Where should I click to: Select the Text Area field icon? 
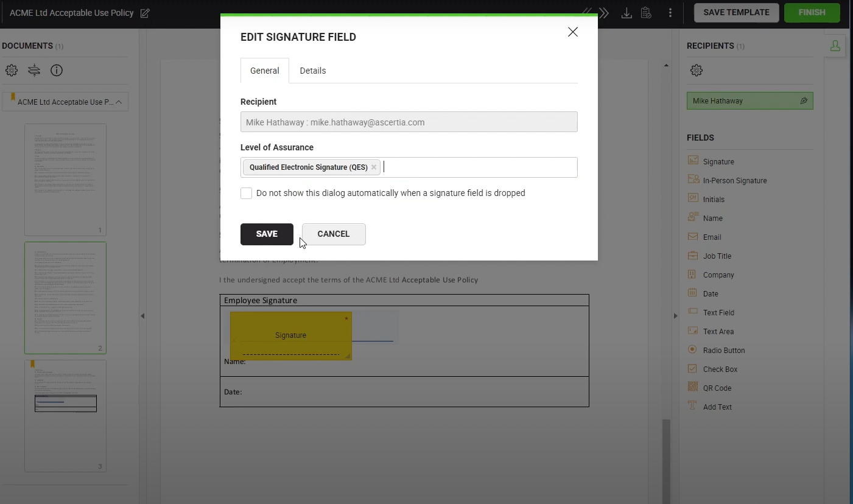[x=693, y=331]
